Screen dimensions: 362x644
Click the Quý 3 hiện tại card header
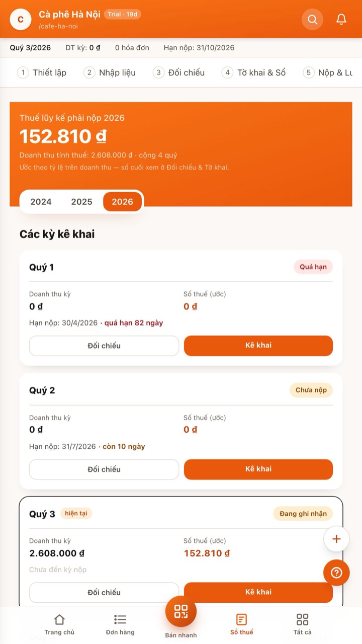click(181, 514)
